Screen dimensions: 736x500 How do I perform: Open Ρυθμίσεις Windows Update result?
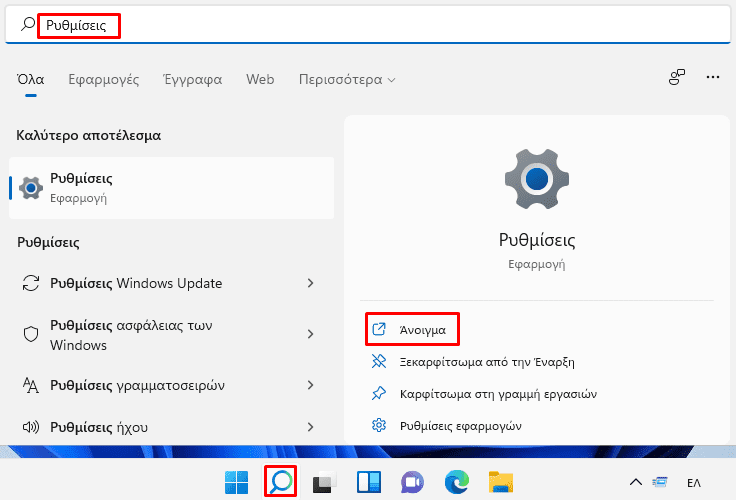coord(171,283)
